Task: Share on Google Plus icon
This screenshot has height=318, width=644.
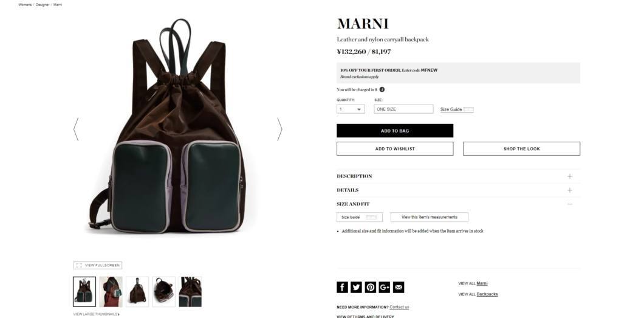Action: point(385,287)
